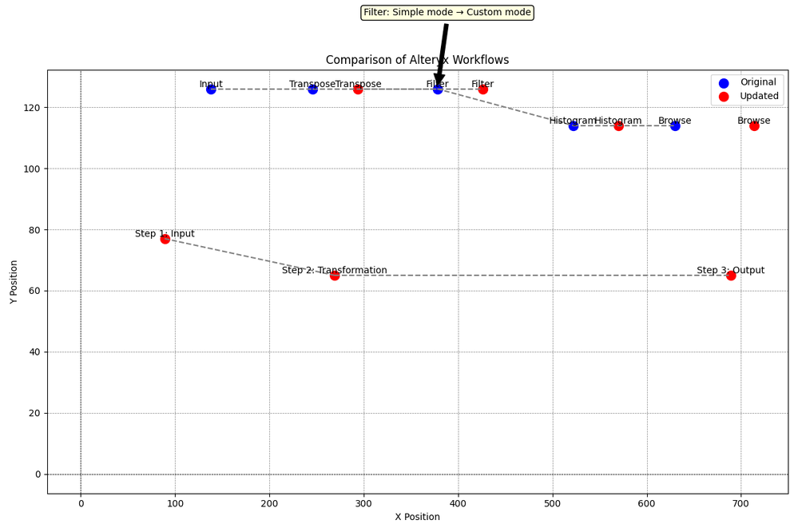The width and height of the screenshot is (798, 532).
Task: Select the red Transpose marker
Action: point(358,89)
